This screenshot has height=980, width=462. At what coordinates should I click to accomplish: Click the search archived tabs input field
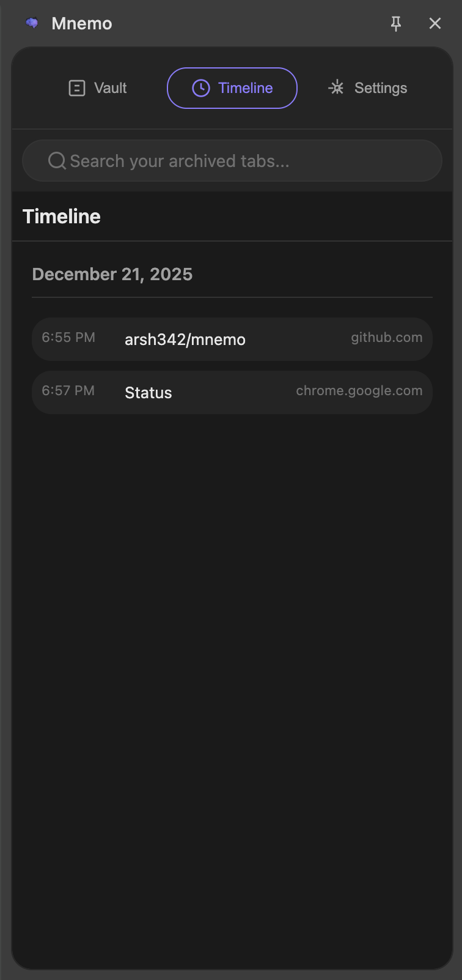tap(232, 160)
